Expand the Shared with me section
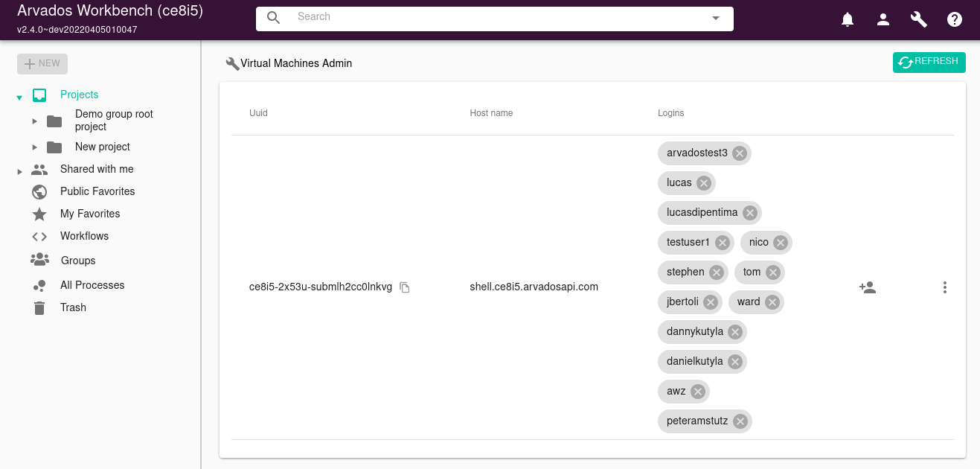The image size is (980, 469). click(x=19, y=172)
